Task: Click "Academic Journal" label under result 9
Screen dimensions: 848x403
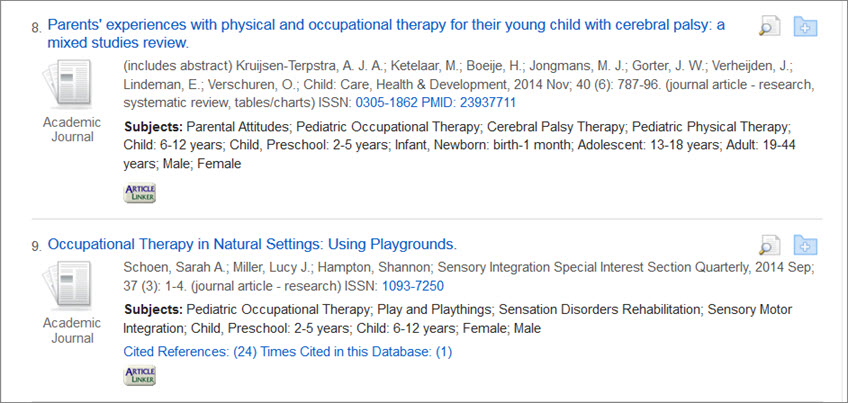Action: pos(72,331)
